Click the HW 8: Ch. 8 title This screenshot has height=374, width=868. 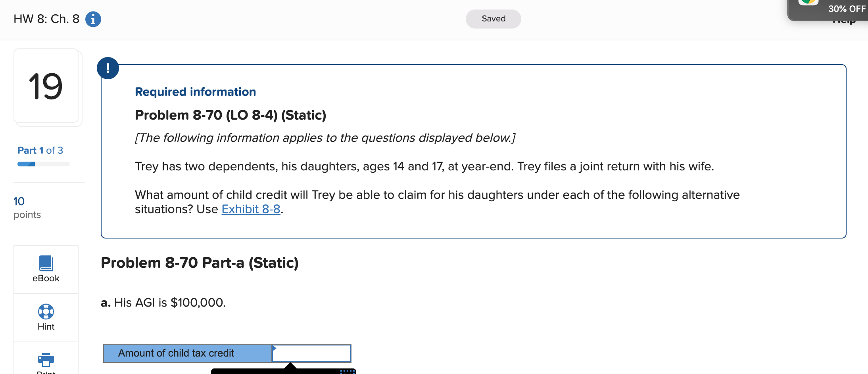(x=46, y=18)
